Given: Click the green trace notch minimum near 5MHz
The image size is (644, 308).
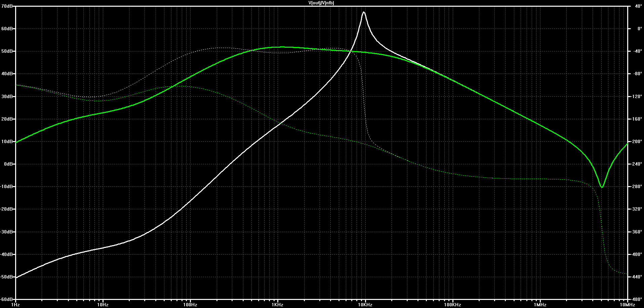Looking at the screenshot, I should pos(602,187).
